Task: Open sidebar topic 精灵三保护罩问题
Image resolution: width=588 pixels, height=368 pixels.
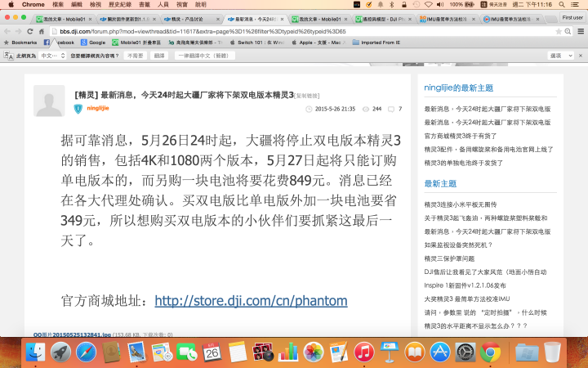Action: pos(449,258)
